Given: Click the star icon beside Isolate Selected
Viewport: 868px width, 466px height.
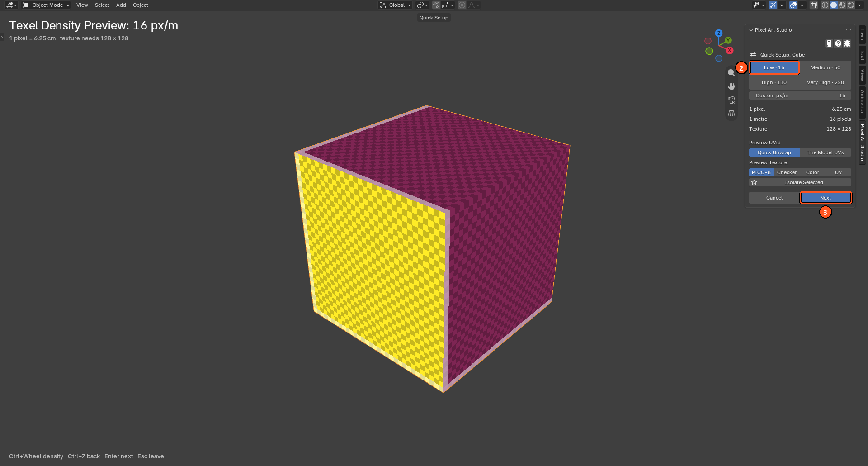Looking at the screenshot, I should coord(754,182).
